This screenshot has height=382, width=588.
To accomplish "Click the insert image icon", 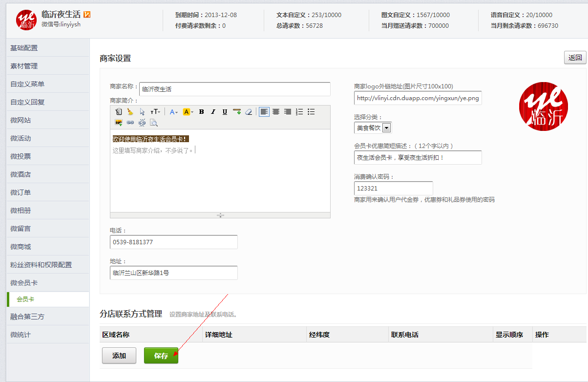I will pos(118,123).
